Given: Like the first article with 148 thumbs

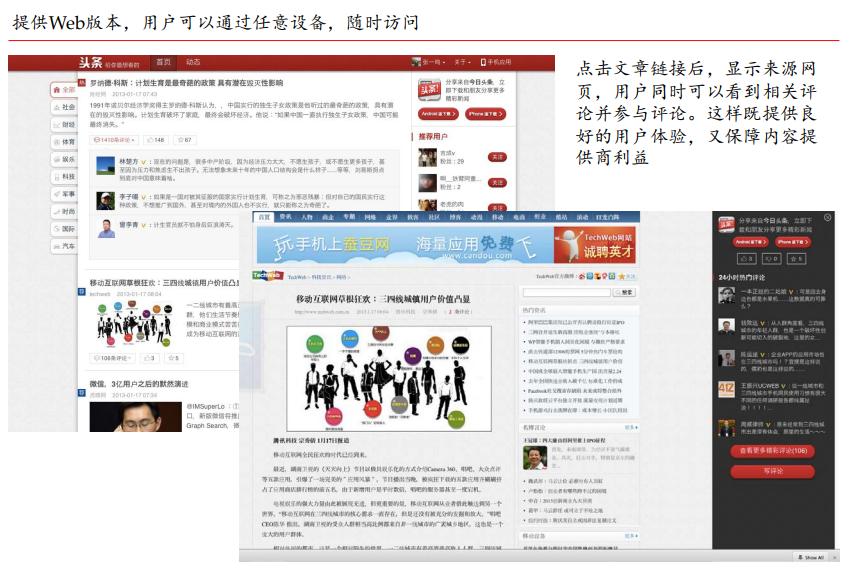Looking at the screenshot, I should point(156,140).
